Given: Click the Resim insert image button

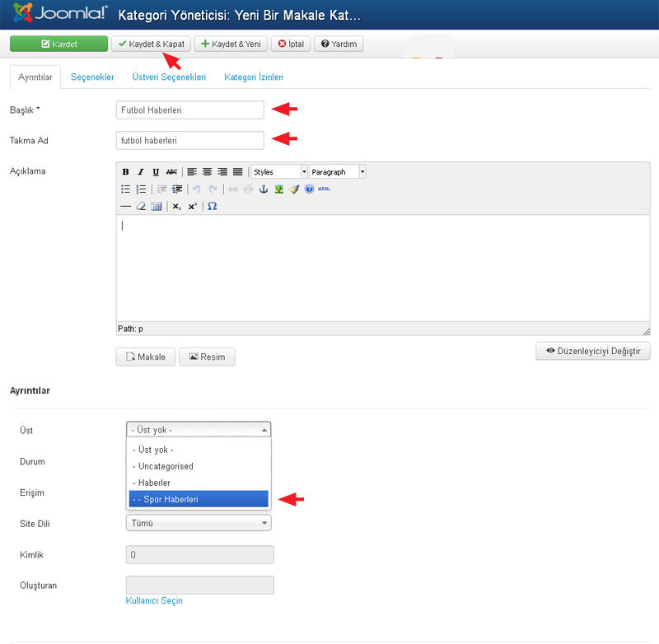Looking at the screenshot, I should click(207, 357).
